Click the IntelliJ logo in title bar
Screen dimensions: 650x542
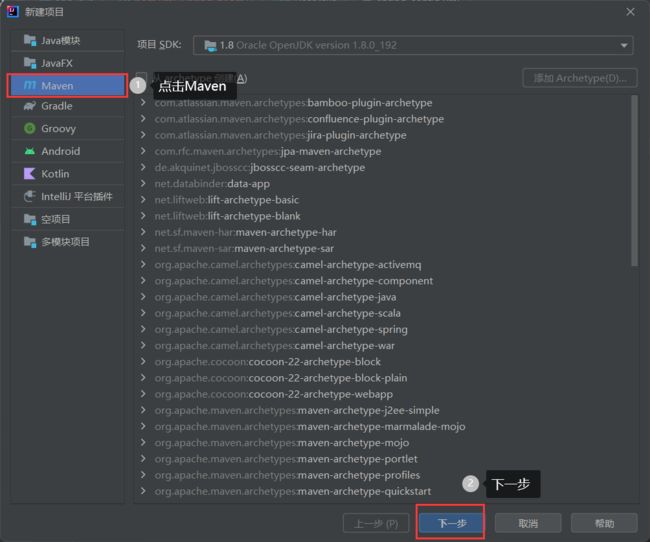tap(12, 12)
